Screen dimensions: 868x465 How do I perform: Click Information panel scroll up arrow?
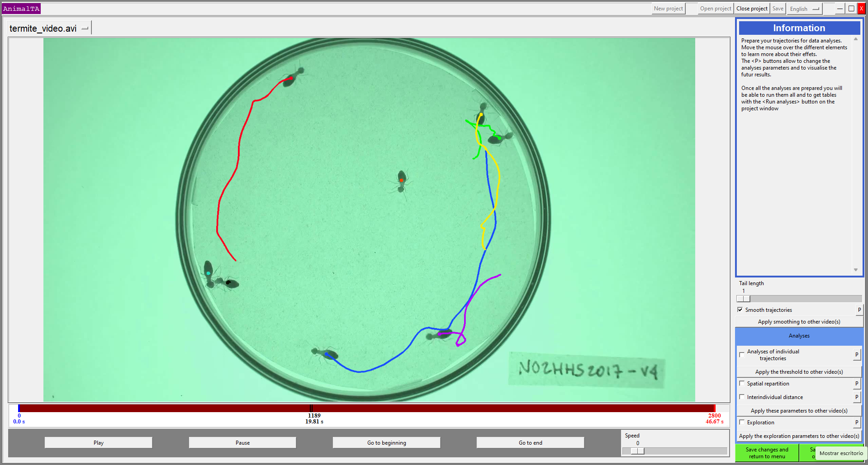coord(856,39)
